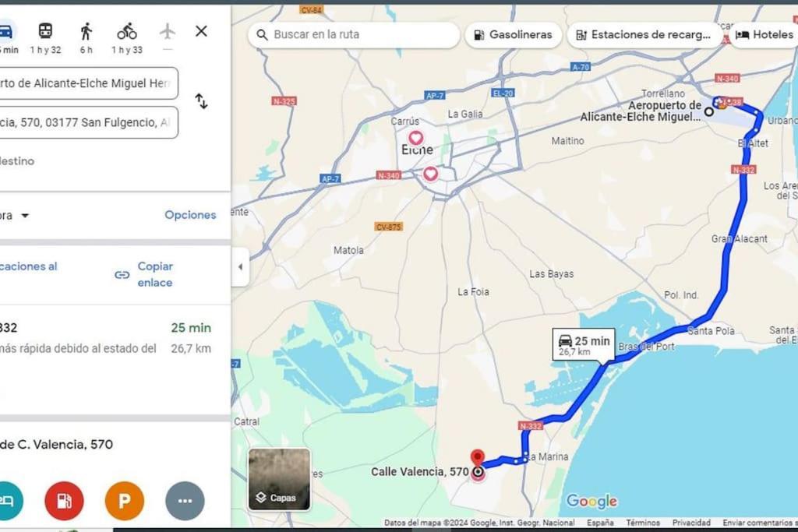Click the Google logo on map
Screen dimensions: 798x532
point(592,501)
